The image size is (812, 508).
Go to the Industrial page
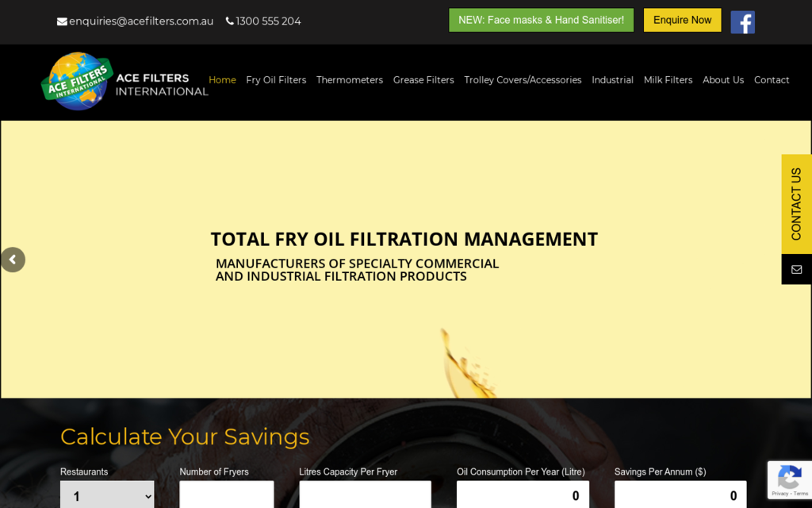pos(612,80)
